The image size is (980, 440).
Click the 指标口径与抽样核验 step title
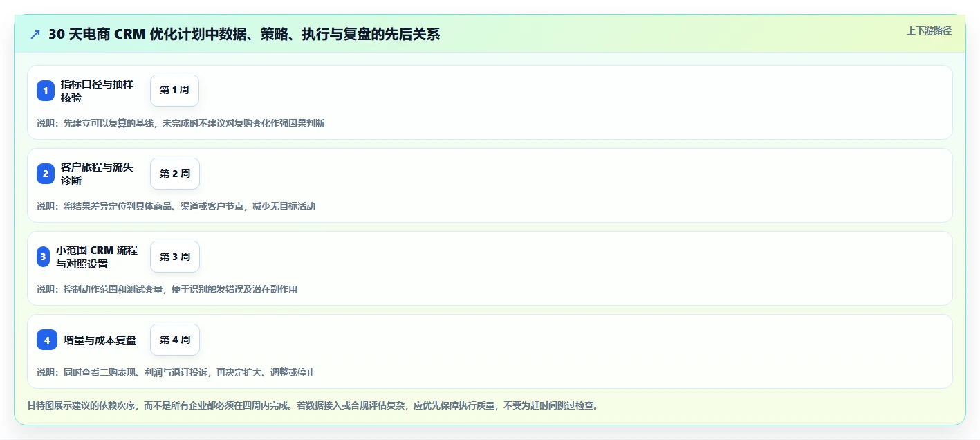pos(97,91)
